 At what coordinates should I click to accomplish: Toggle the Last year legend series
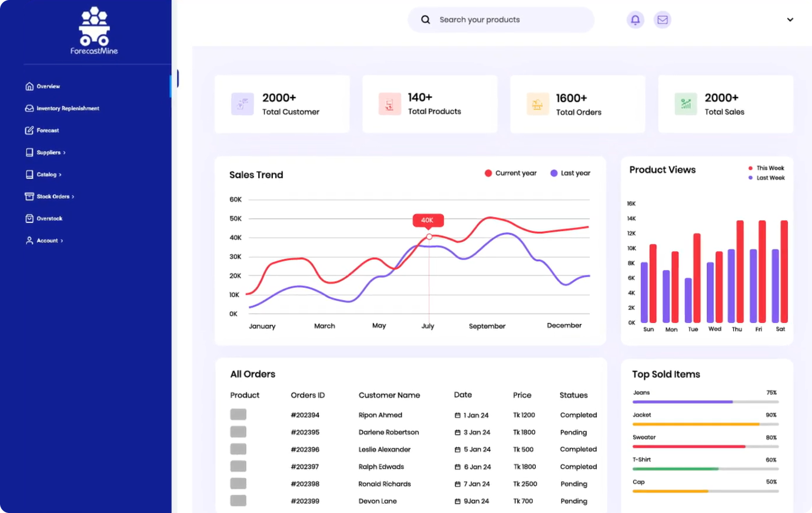click(x=570, y=173)
